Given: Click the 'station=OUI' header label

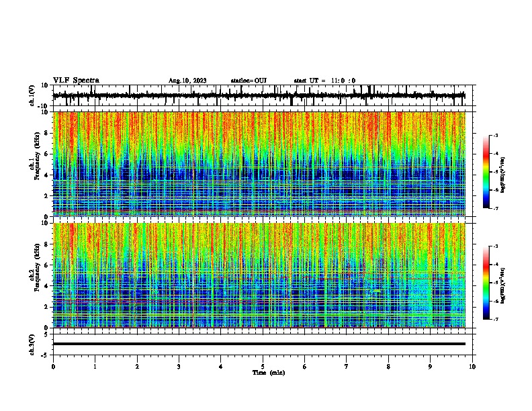Looking at the screenshot, I should click(249, 81).
